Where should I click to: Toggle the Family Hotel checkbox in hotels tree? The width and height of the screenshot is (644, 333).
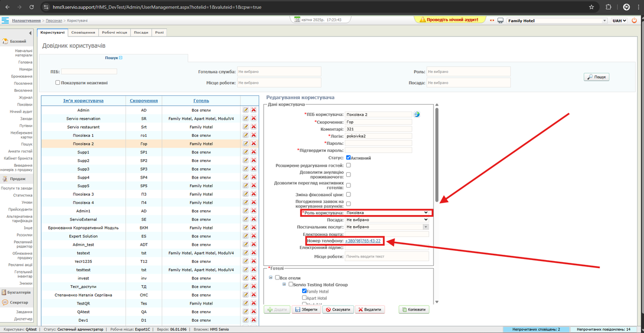[x=305, y=291]
